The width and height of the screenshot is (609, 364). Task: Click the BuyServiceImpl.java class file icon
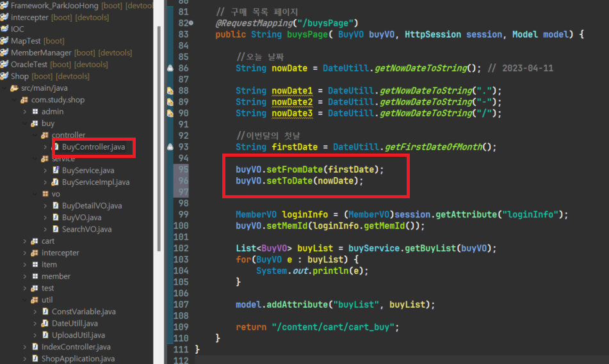tap(56, 182)
